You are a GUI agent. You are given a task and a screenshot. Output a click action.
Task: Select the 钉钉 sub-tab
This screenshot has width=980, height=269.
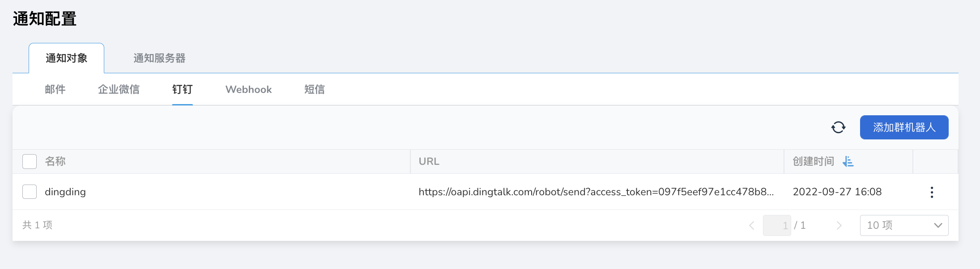click(182, 89)
